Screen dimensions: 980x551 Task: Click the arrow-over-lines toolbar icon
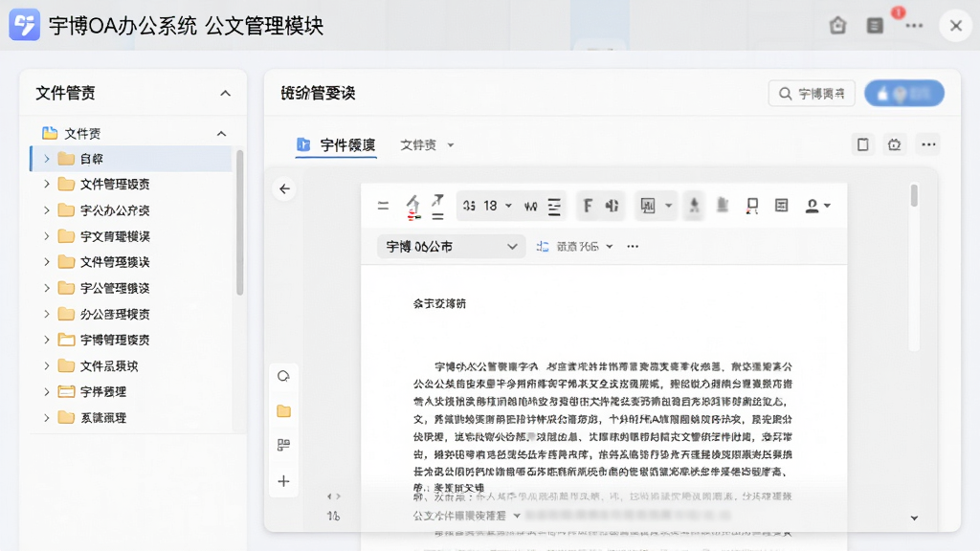coord(437,207)
